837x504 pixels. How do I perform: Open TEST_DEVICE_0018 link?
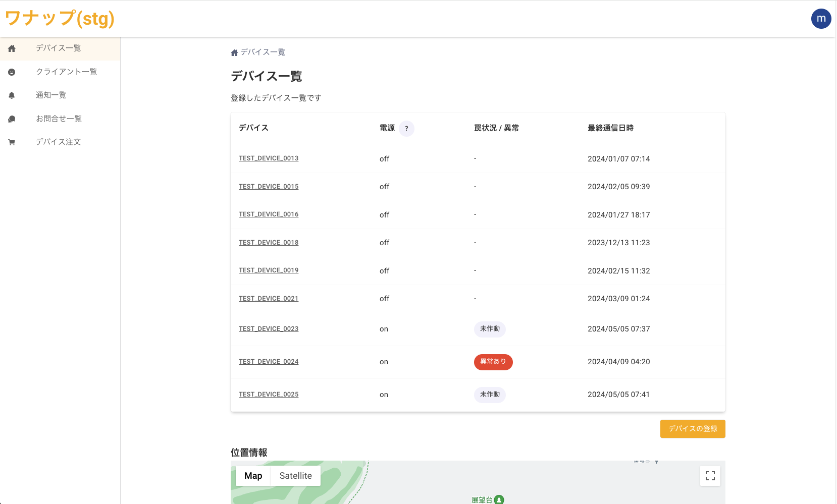click(269, 243)
